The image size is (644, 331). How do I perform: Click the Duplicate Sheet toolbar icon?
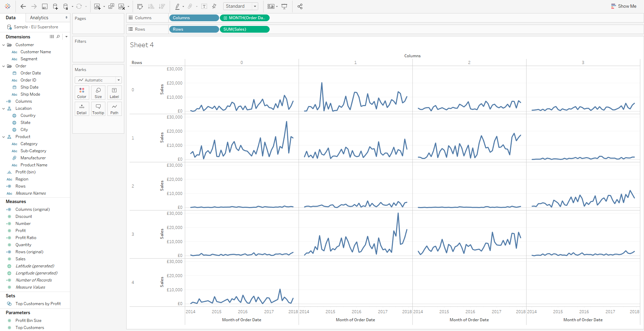[x=111, y=6]
